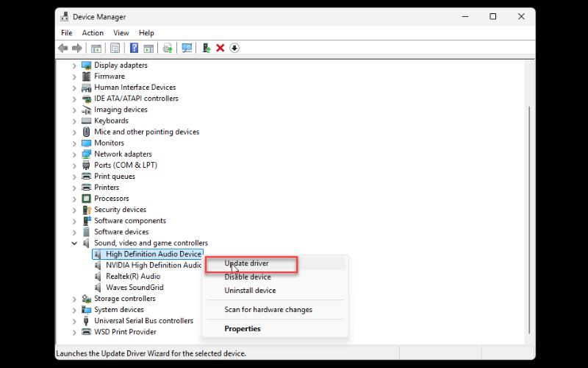Expand the Network adapters category
The height and width of the screenshot is (368, 588).
pyautogui.click(x=74, y=155)
